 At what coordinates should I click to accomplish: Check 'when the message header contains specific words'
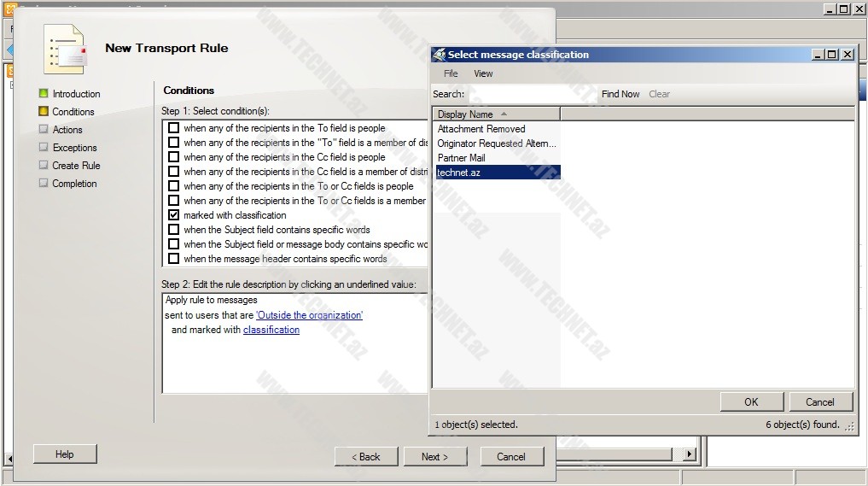(174, 259)
